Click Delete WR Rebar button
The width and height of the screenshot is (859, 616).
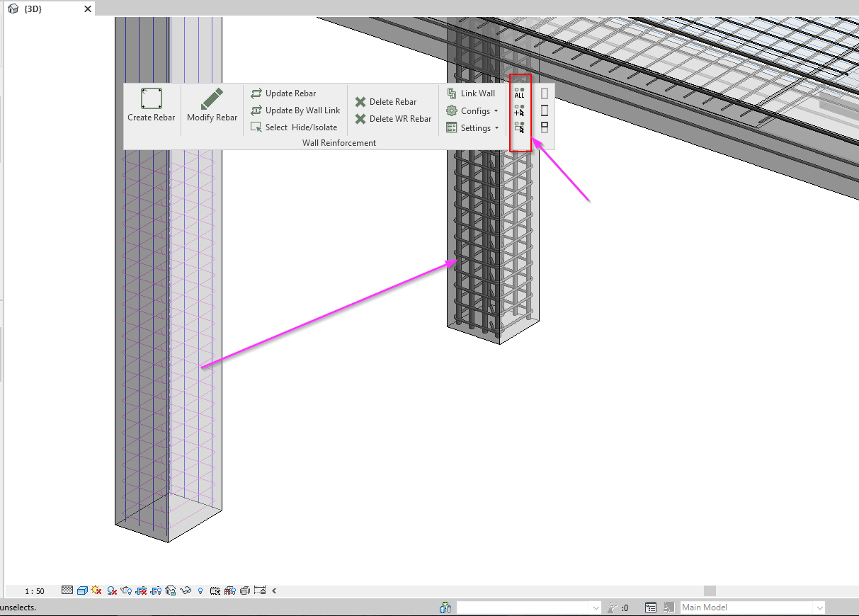click(x=393, y=119)
